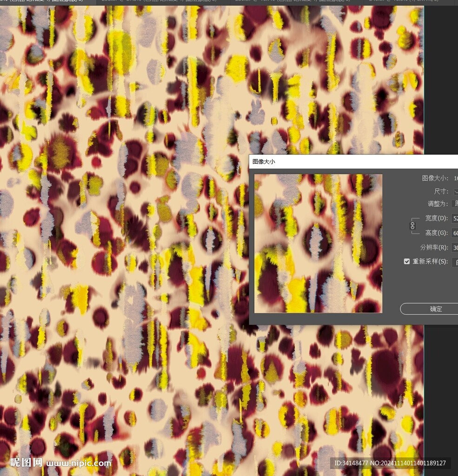Screen dimensions: 458x476
Task: Click the 确定 button in the dialog
Action: 429,309
